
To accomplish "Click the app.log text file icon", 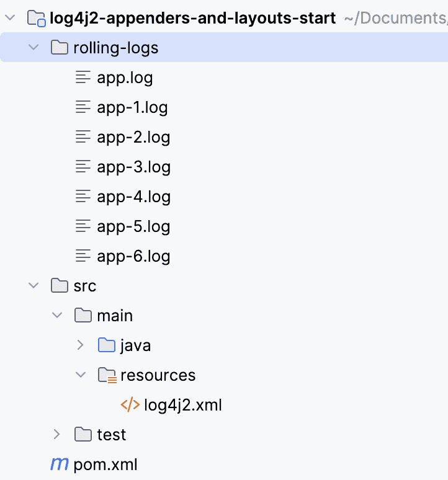I will tap(83, 78).
